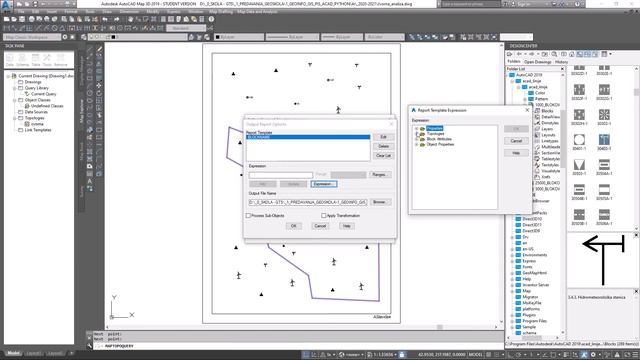Switch to Folders tab in DesignCenter

tap(513, 62)
